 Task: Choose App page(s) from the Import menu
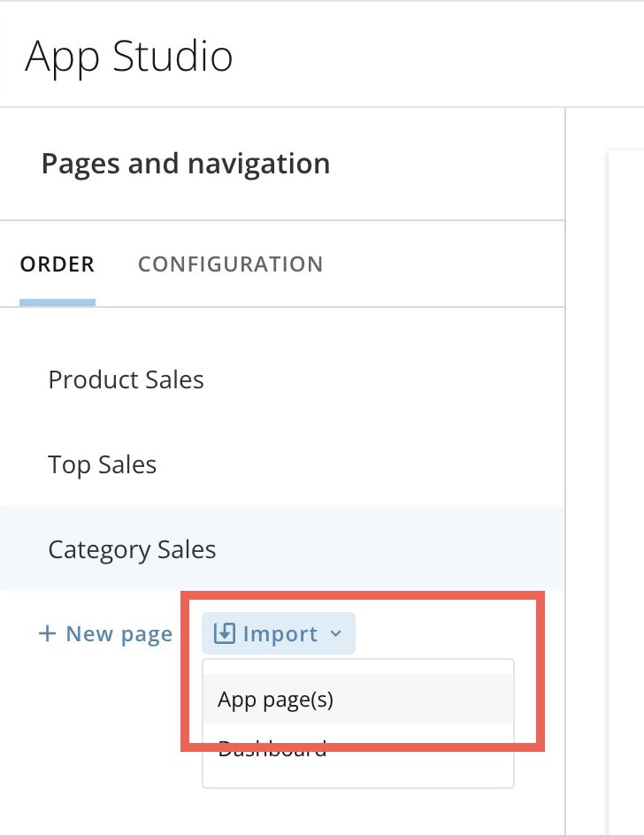pos(275,699)
